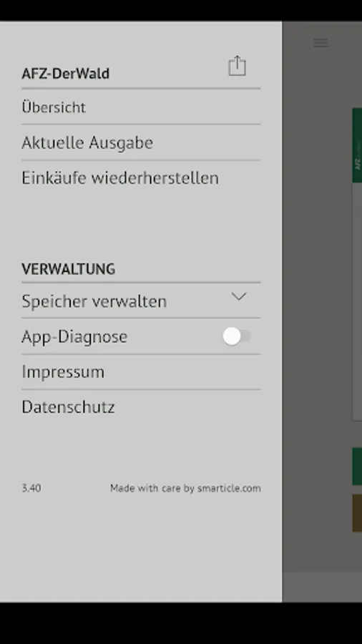Viewport: 362px width, 644px height.
Task: Click the dimmed bottom bar behind the drawer
Action: (322, 587)
